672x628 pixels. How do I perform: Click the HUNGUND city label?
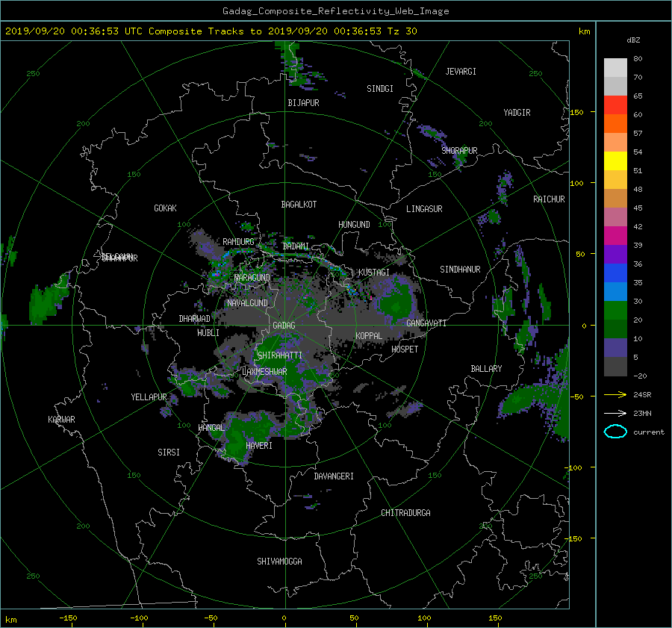(354, 225)
